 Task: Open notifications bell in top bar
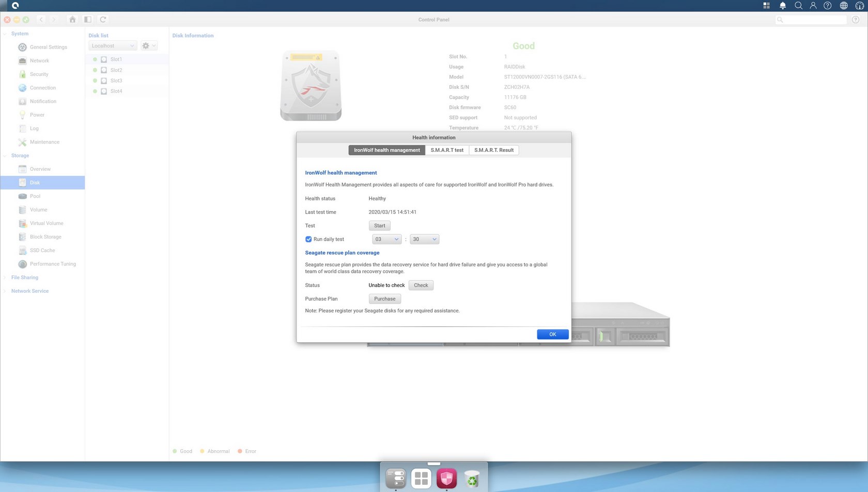783,6
